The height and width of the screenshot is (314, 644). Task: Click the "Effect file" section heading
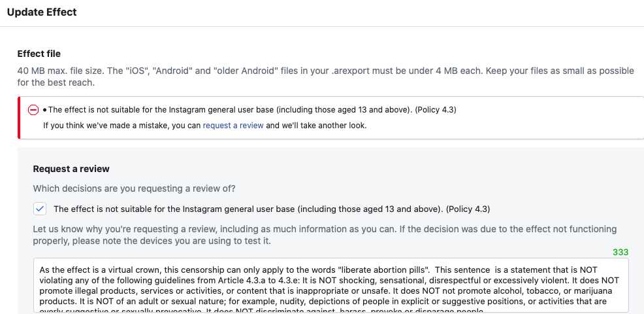[x=39, y=54]
